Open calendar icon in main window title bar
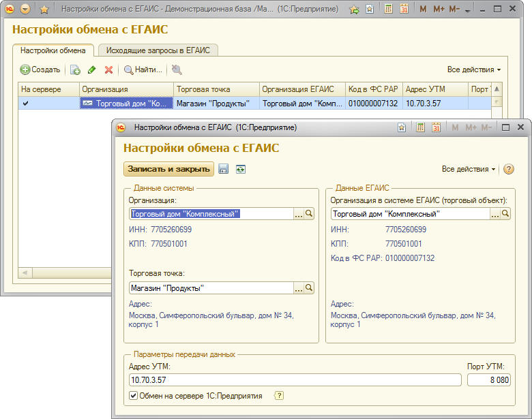Viewport: 532px width, 419px height. 404,9
